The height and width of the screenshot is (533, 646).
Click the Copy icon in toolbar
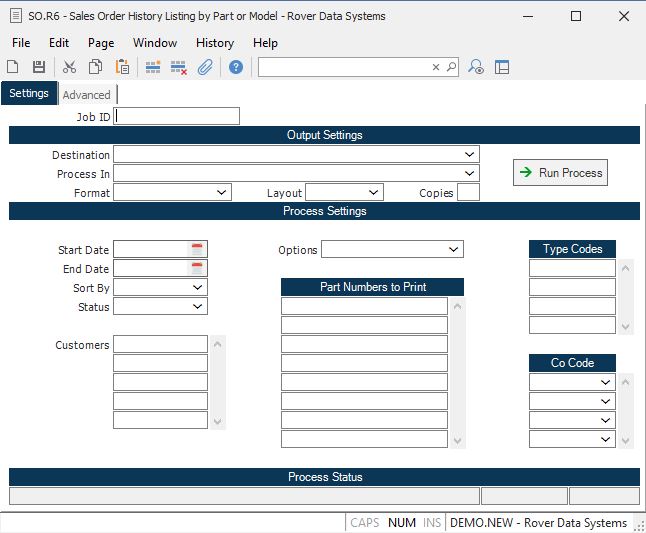95,67
